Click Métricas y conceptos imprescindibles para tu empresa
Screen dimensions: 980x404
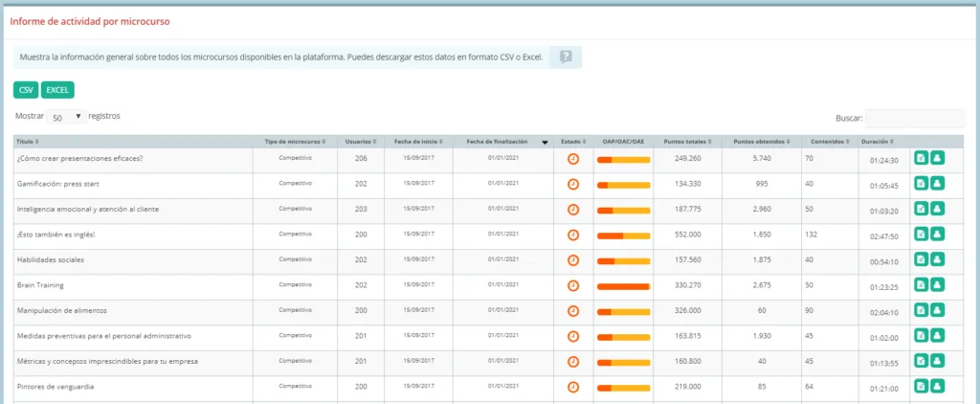tap(107, 362)
